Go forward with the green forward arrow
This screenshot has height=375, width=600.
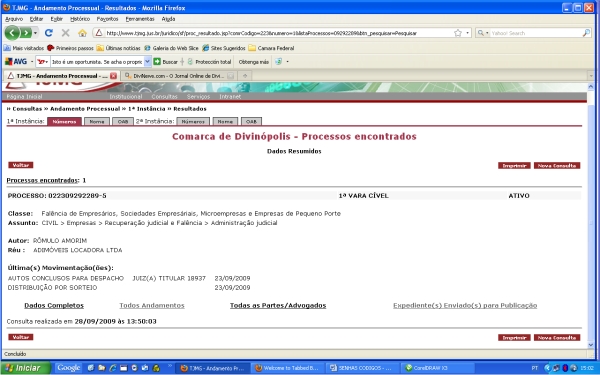(x=26, y=33)
